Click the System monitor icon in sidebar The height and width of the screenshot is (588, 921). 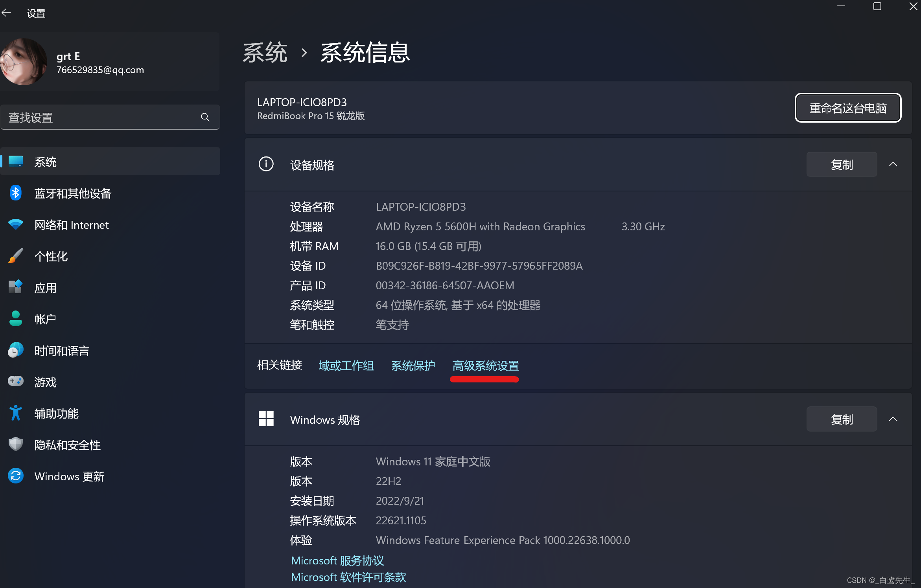tap(16, 162)
